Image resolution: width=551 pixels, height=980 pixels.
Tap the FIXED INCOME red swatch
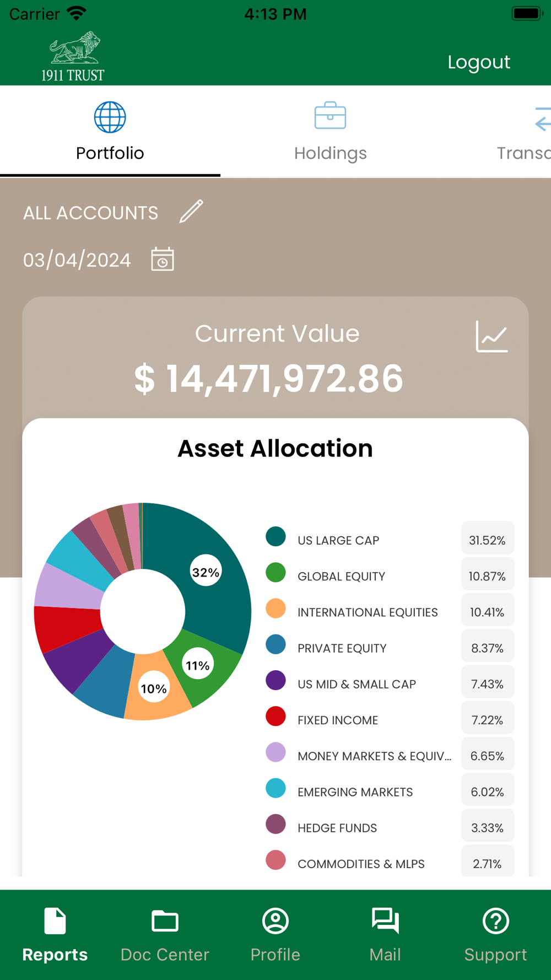coord(275,716)
